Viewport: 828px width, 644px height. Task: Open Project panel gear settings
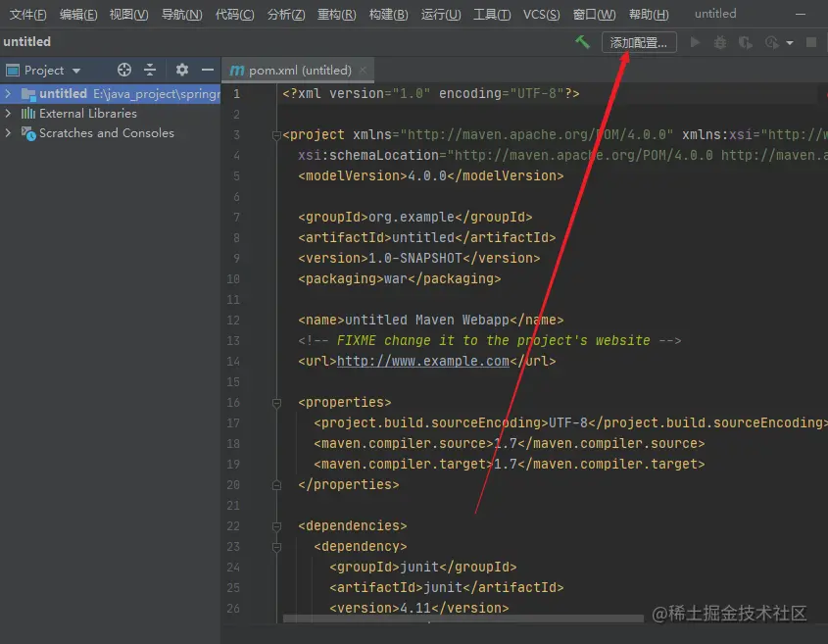pyautogui.click(x=181, y=70)
